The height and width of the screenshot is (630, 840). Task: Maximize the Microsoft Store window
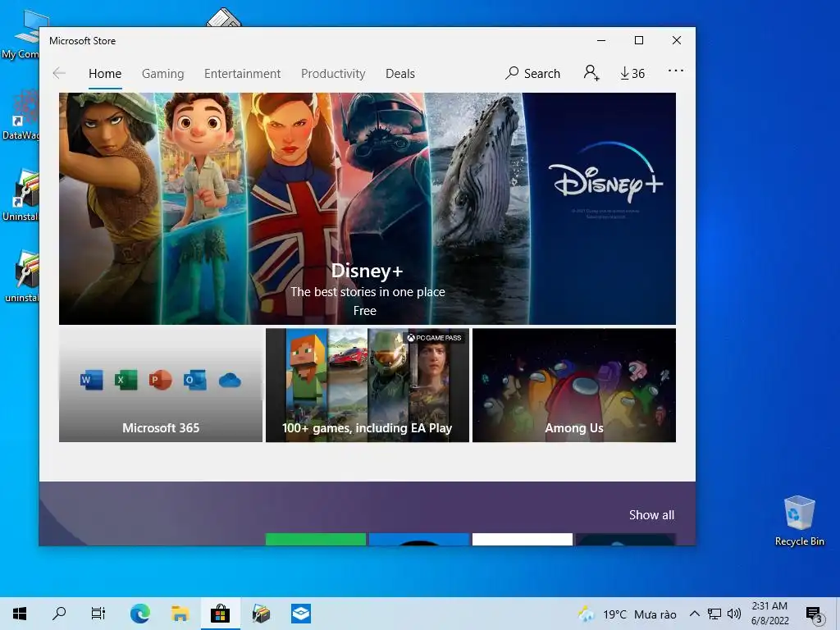point(638,40)
